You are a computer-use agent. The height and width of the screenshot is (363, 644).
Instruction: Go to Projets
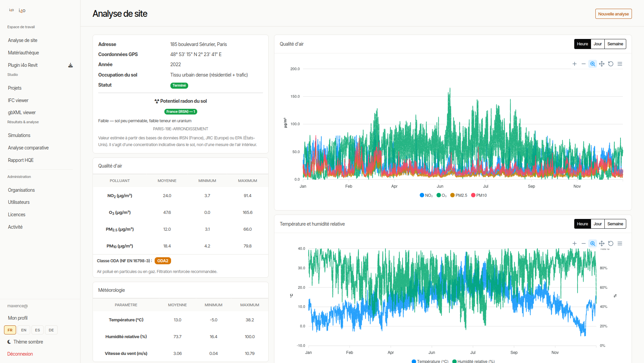click(15, 88)
